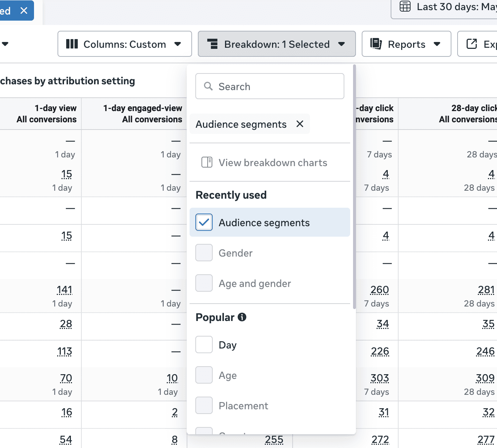
Task: Tick the Gender checkbox
Action: click(204, 253)
